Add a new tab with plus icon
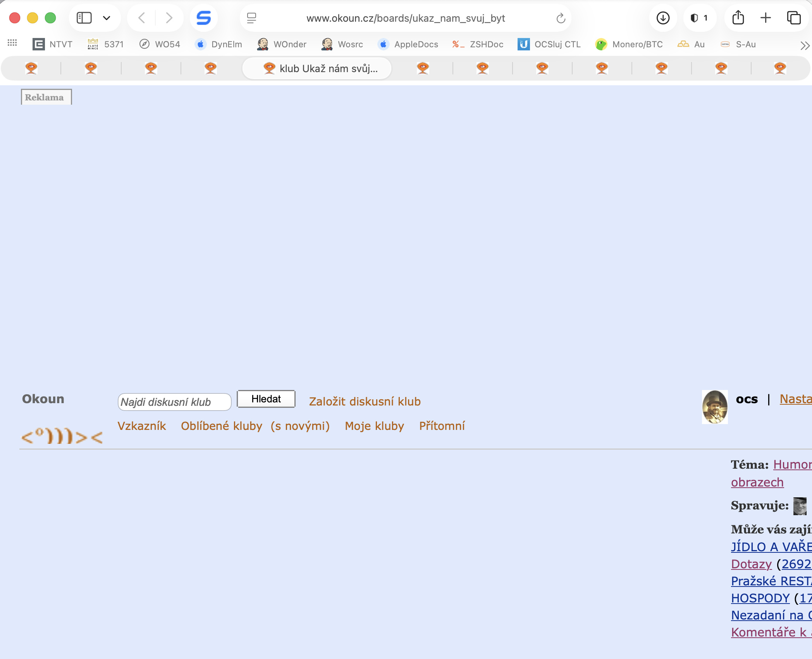Image resolution: width=812 pixels, height=659 pixels. (766, 18)
